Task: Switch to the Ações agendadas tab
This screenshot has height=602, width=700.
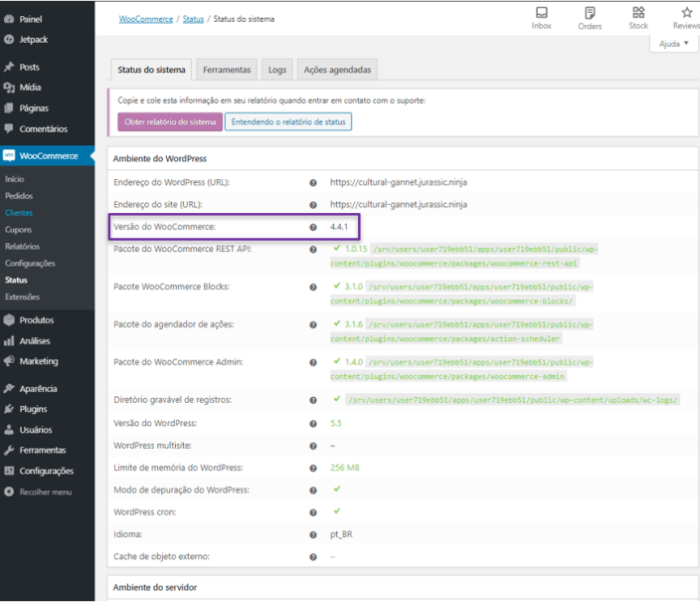Action: [x=337, y=70]
